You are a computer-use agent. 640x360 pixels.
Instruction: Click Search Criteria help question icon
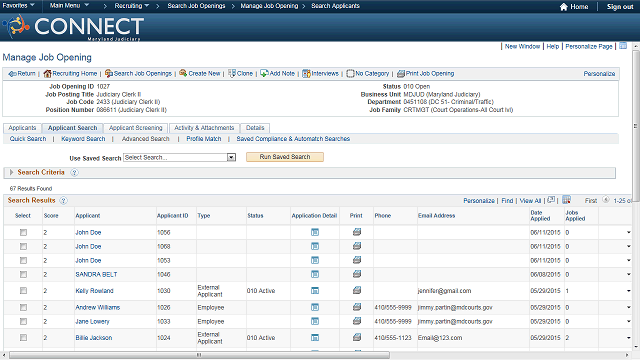point(74,172)
